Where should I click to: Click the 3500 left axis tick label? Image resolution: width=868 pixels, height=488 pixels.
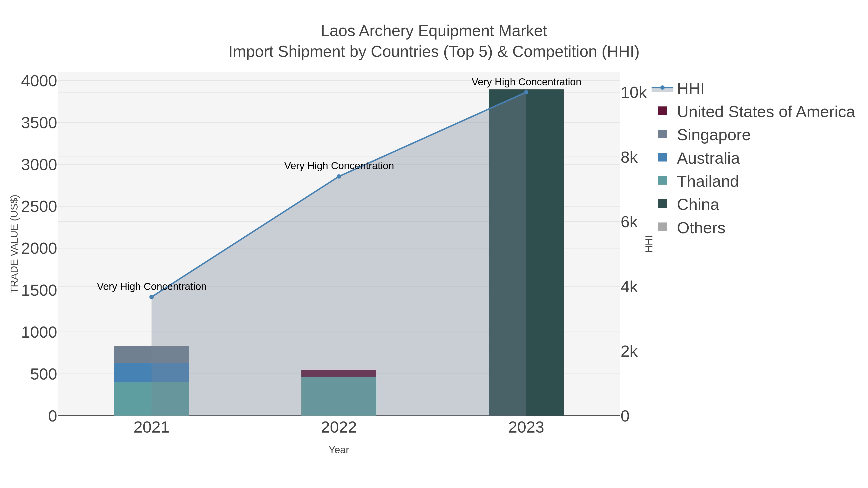pyautogui.click(x=39, y=123)
